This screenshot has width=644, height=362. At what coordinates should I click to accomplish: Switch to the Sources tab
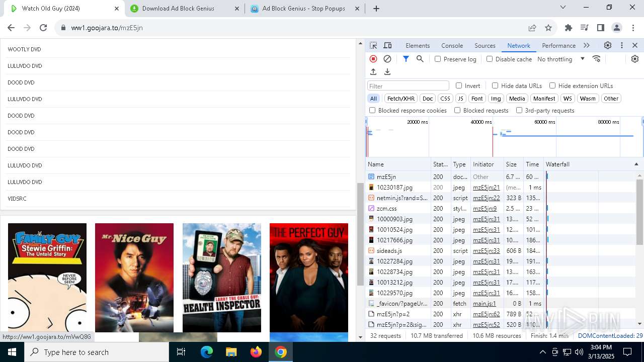point(485,45)
